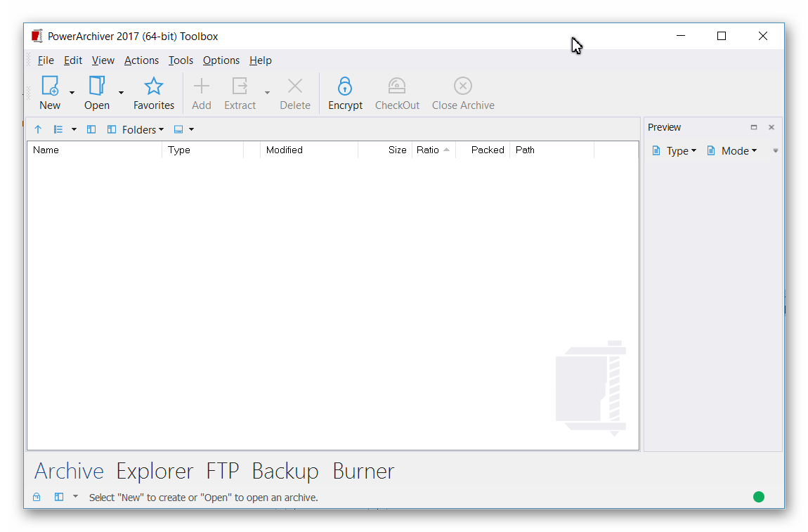Image resolution: width=808 pixels, height=532 pixels.
Task: Click the preview pane position icon
Action: (178, 129)
